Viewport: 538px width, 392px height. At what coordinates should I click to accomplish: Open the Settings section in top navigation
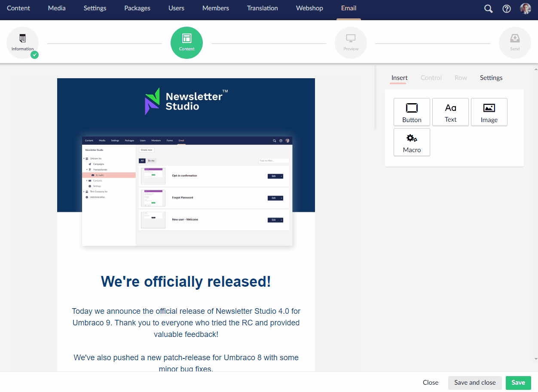(95, 8)
